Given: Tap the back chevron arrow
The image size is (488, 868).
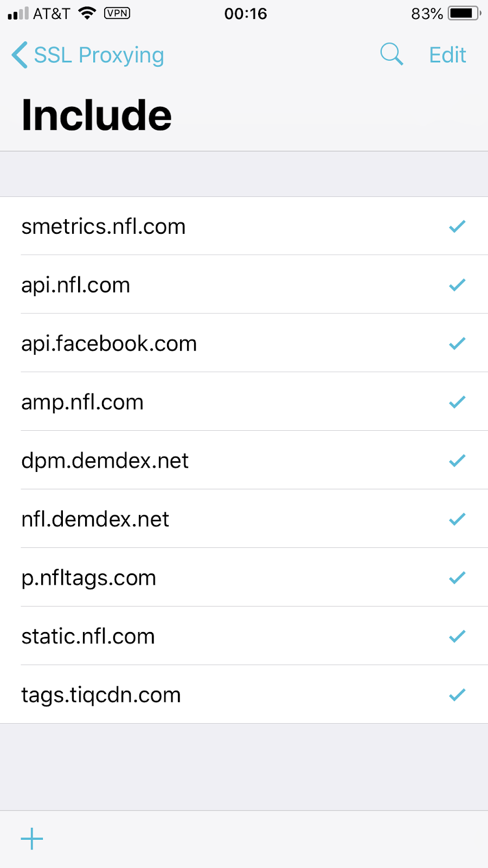Looking at the screenshot, I should click(20, 55).
